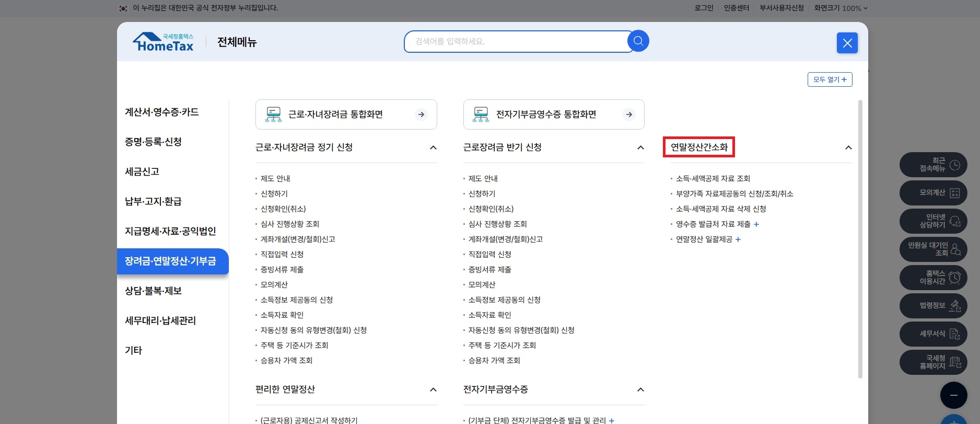
Task: Collapse 근로·자녀장려금 정기 신청 section
Action: click(433, 147)
